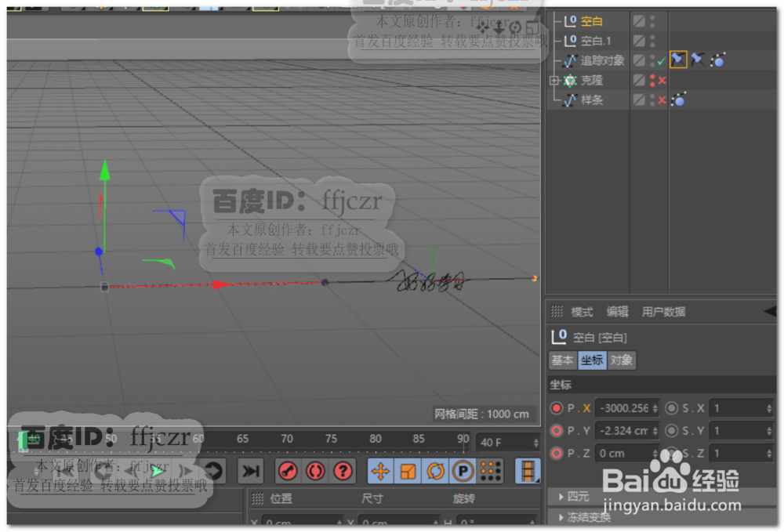This screenshot has width=784, height=532.
Task: Open the 编辑 menu
Action: pyautogui.click(x=617, y=312)
